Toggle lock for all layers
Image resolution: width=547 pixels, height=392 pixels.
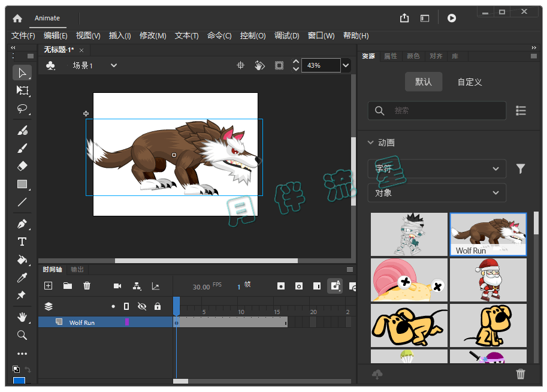coord(158,306)
